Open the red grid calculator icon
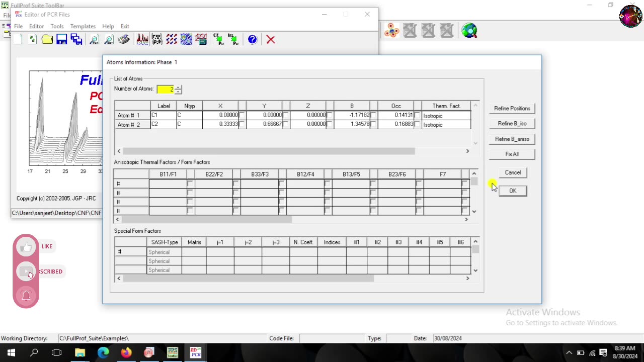This screenshot has width=644, height=362. (201, 39)
